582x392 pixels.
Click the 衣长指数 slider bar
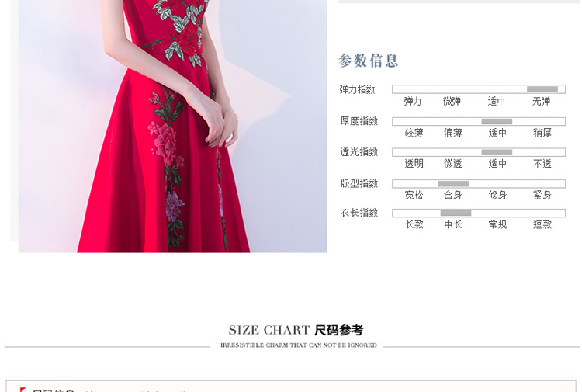click(x=479, y=213)
